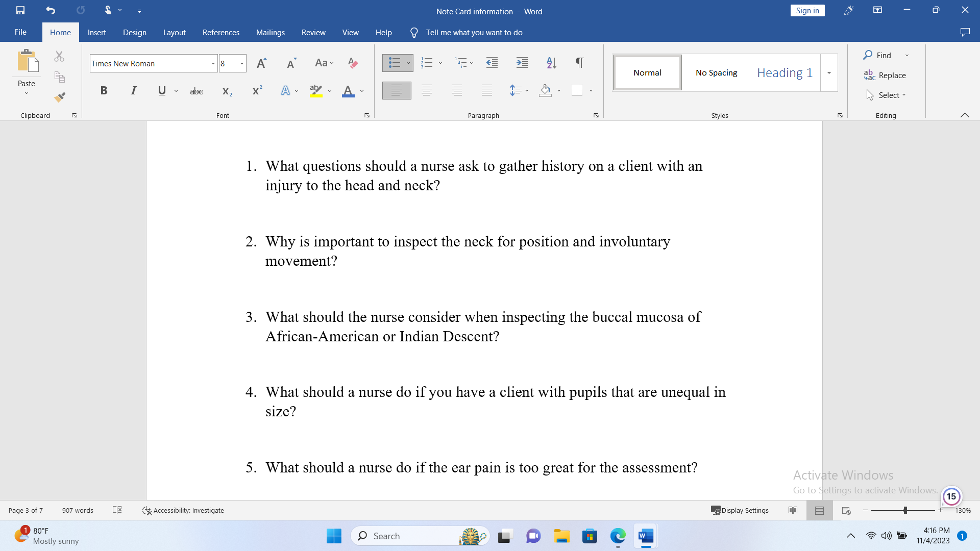Click the Copy icon in Clipboard group
980x551 pixels.
(59, 77)
